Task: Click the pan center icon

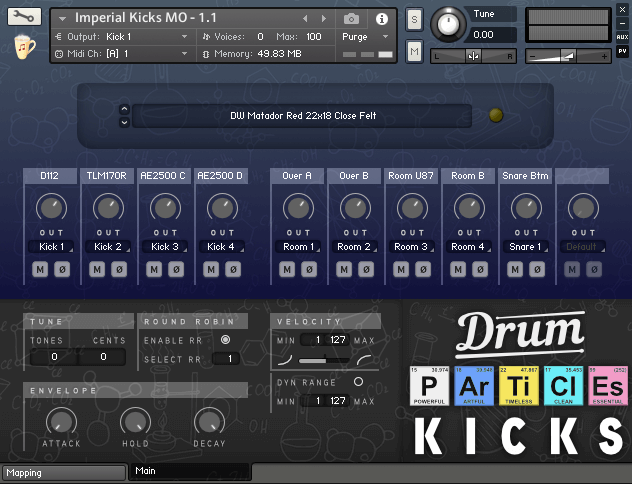Action: click(x=473, y=56)
